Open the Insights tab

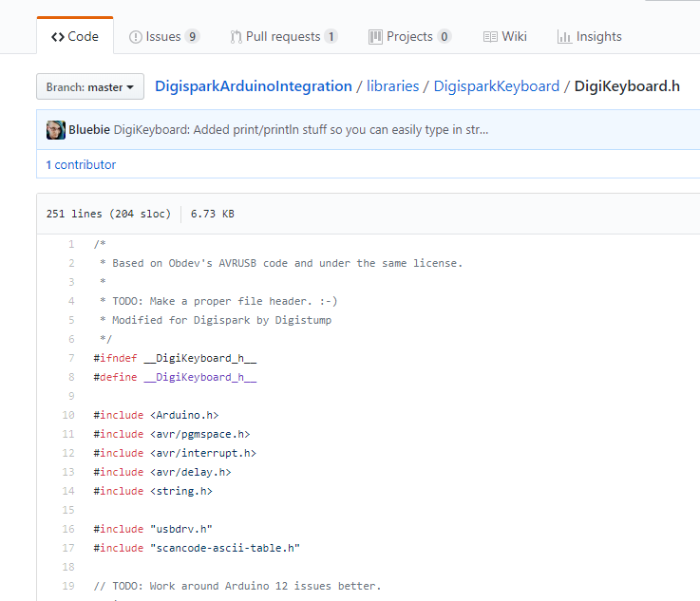(589, 37)
